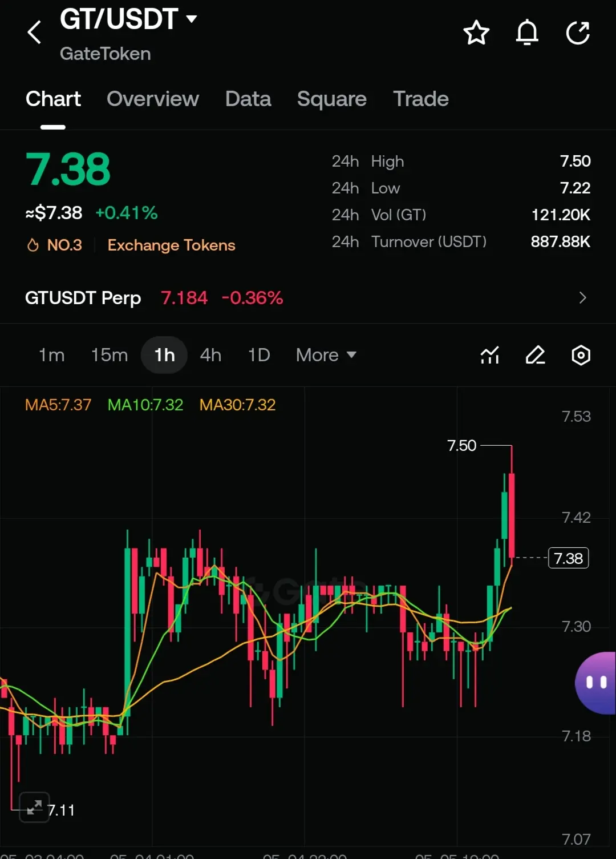The height and width of the screenshot is (859, 616).
Task: Select the 1D timeframe
Action: (x=259, y=355)
